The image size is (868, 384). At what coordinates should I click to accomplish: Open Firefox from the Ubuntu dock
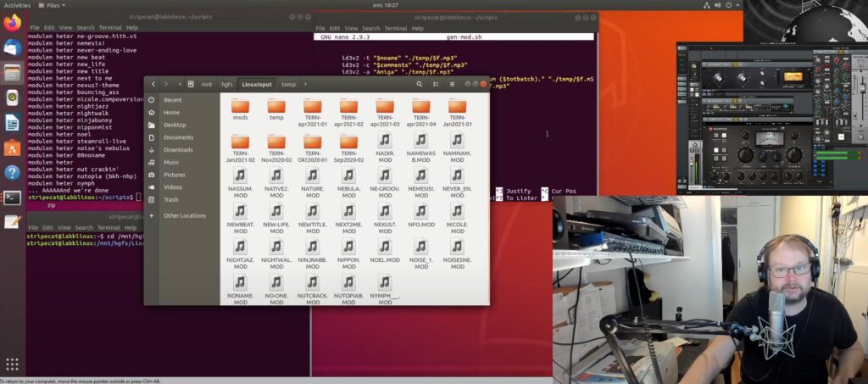tap(12, 23)
